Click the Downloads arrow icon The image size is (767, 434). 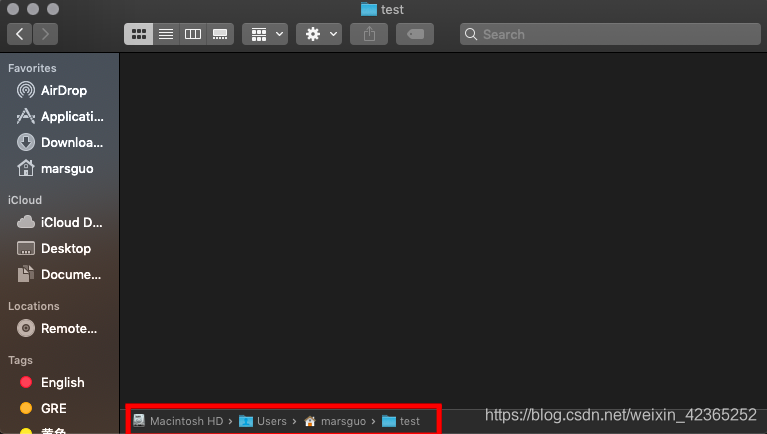point(26,142)
